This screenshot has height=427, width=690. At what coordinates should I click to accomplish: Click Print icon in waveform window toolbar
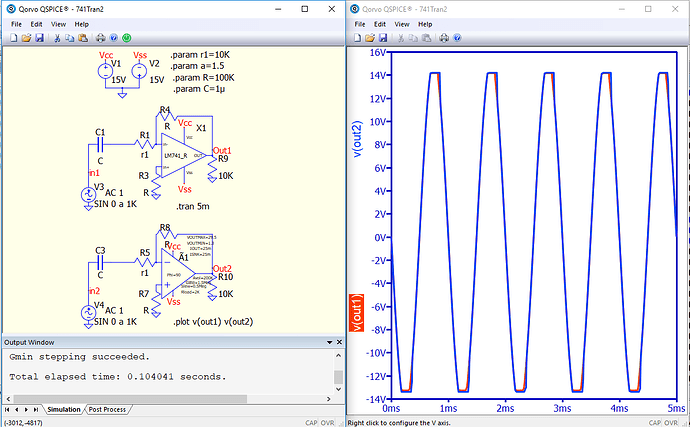pyautogui.click(x=444, y=38)
